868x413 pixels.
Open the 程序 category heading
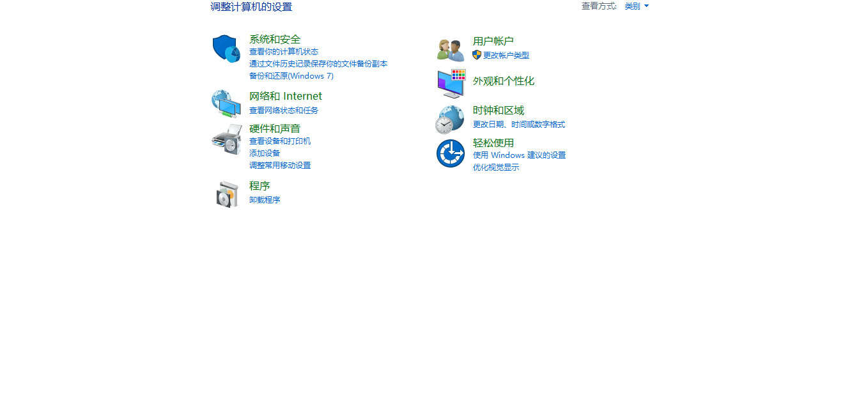tap(260, 186)
